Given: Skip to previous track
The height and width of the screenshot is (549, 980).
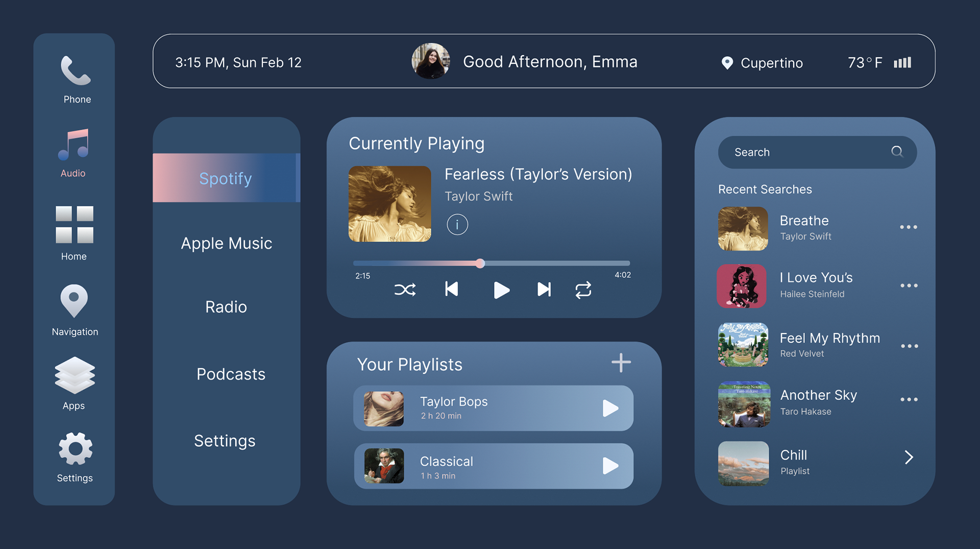Looking at the screenshot, I should coord(452,289).
